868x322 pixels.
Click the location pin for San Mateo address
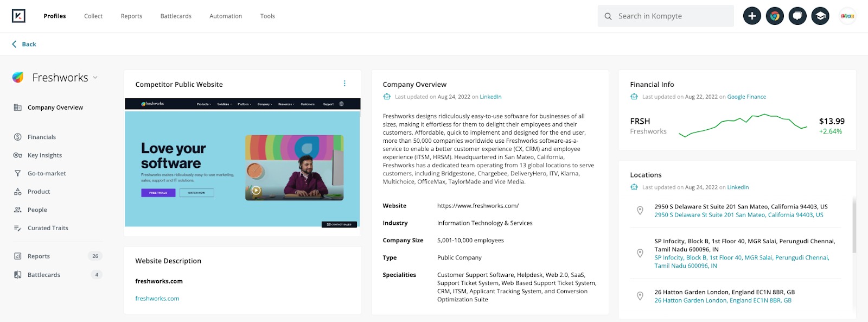pos(640,211)
